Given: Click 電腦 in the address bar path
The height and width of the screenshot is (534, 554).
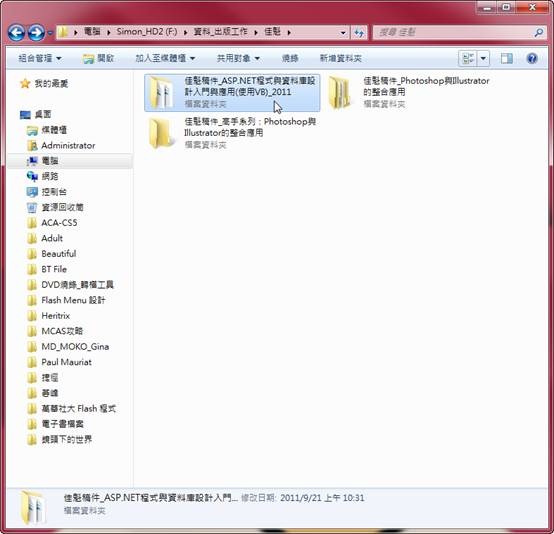Looking at the screenshot, I should tap(92, 32).
